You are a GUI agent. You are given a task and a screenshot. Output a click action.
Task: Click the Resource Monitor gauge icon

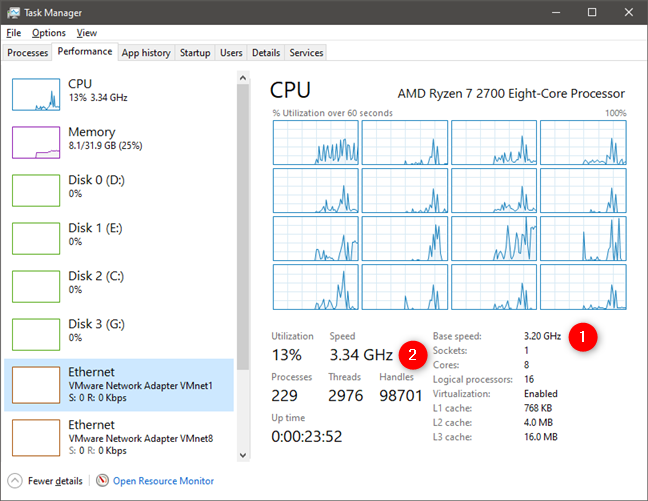[x=102, y=480]
